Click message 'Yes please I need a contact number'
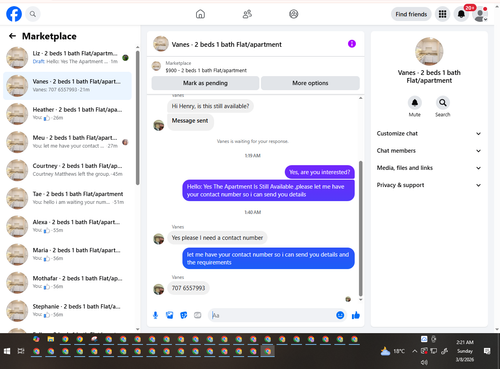The height and width of the screenshot is (369, 500). pos(217,238)
